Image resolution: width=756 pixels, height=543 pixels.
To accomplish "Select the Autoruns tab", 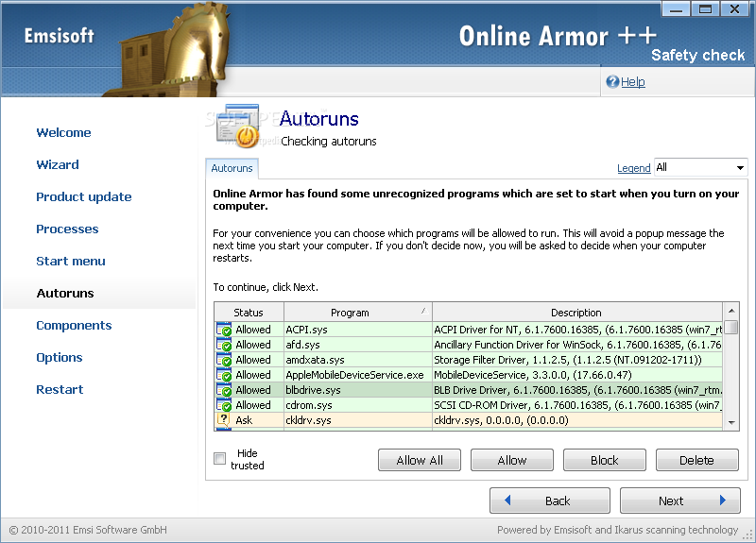I will (232, 168).
